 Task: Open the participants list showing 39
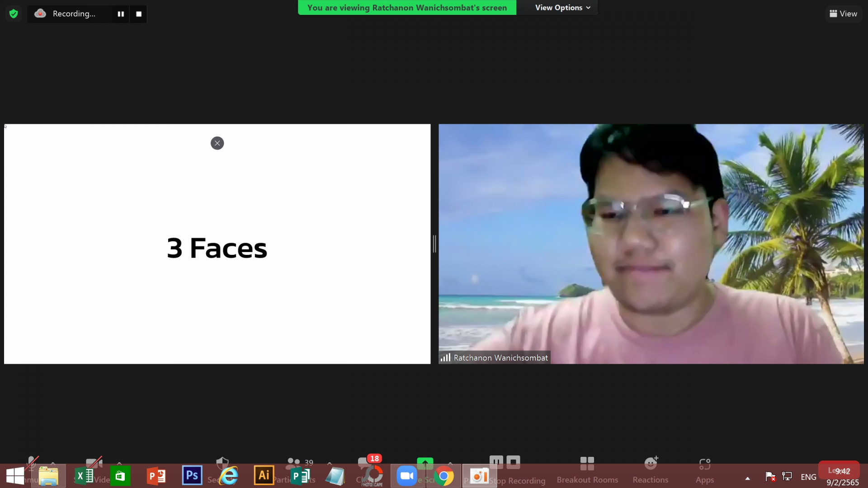tap(299, 463)
